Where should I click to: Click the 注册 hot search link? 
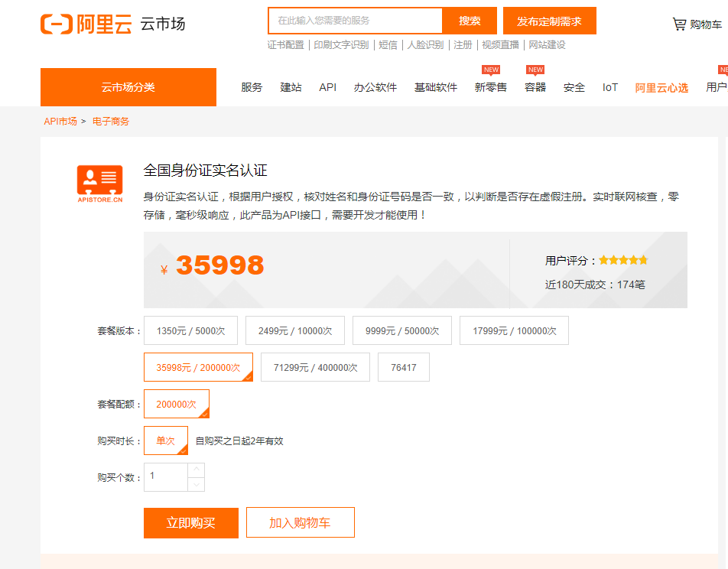pyautogui.click(x=463, y=44)
